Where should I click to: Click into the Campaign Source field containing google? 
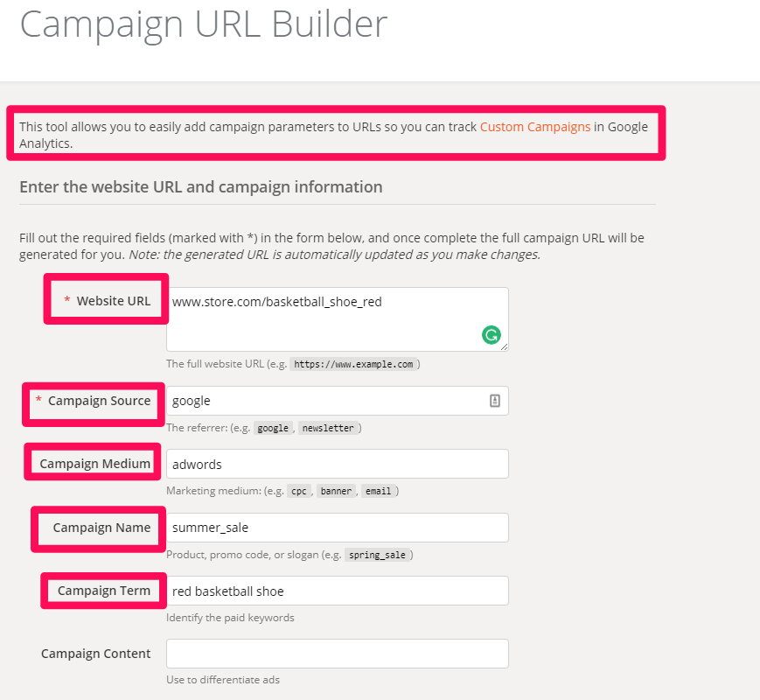(324, 401)
